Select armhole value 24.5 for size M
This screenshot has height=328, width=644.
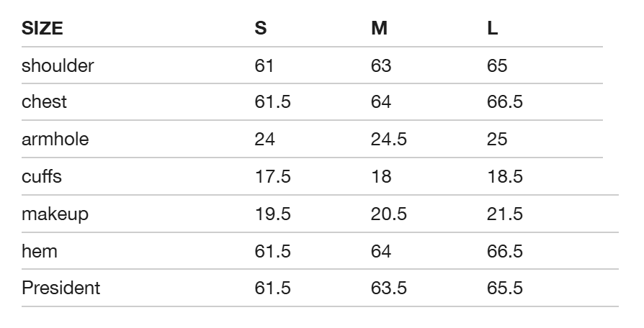point(388,139)
